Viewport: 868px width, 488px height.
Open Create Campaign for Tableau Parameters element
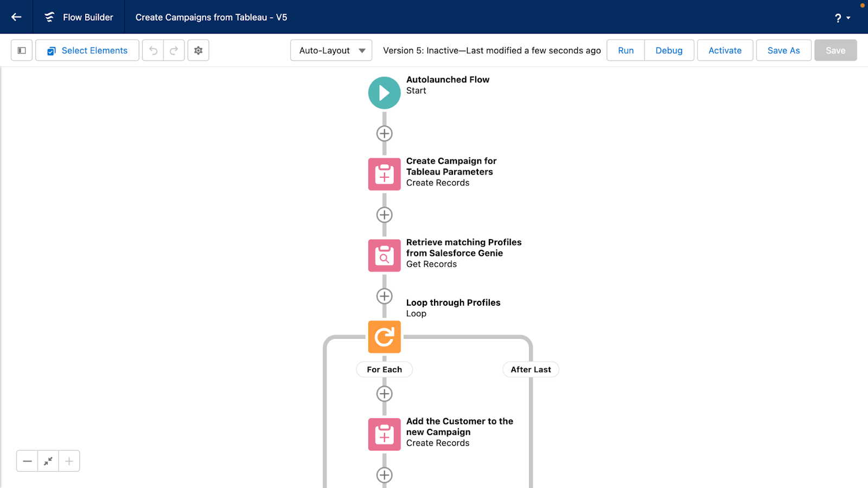click(x=384, y=174)
